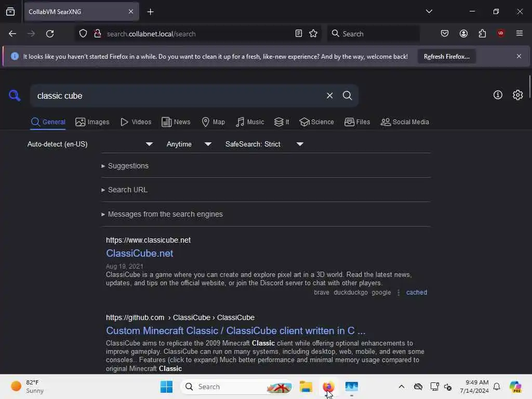532x399 pixels.
Task: Switch to the Files tab
Action: [x=357, y=122]
